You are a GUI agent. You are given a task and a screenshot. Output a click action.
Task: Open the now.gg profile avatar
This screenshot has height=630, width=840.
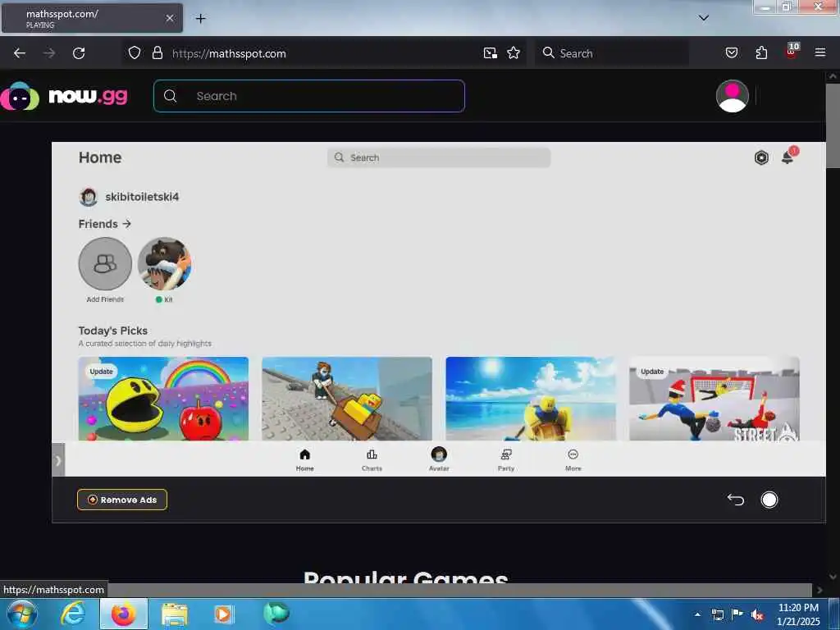pos(732,97)
